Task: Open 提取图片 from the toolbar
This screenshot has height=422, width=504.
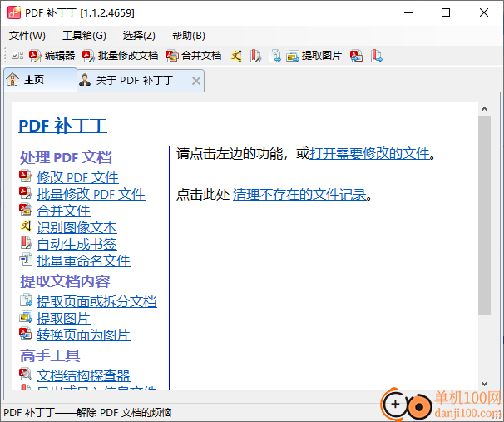Action: pyautogui.click(x=314, y=56)
